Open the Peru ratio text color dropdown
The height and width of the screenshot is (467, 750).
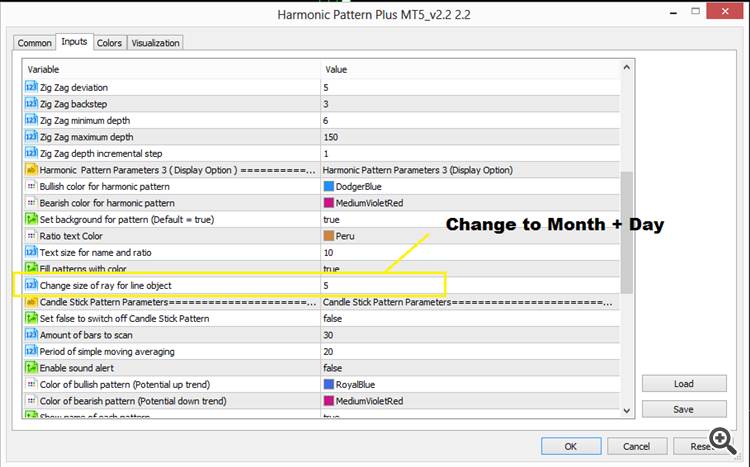click(x=470, y=236)
